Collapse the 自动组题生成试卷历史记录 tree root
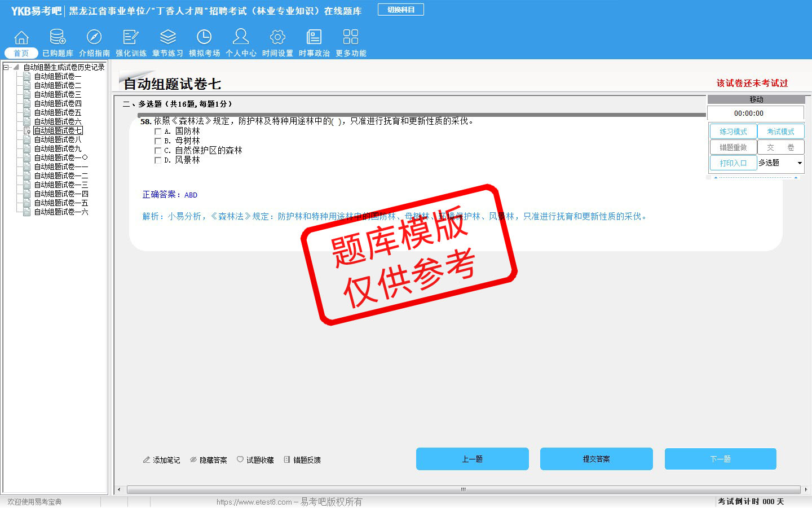812x508 pixels. pyautogui.click(x=6, y=67)
